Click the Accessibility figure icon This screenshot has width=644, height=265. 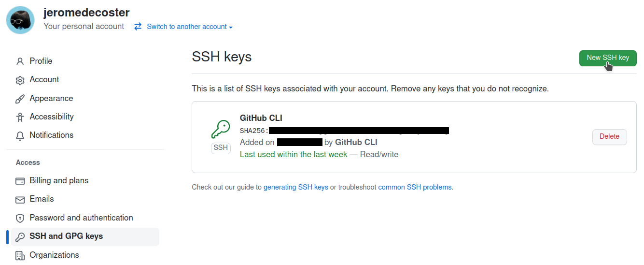click(20, 117)
